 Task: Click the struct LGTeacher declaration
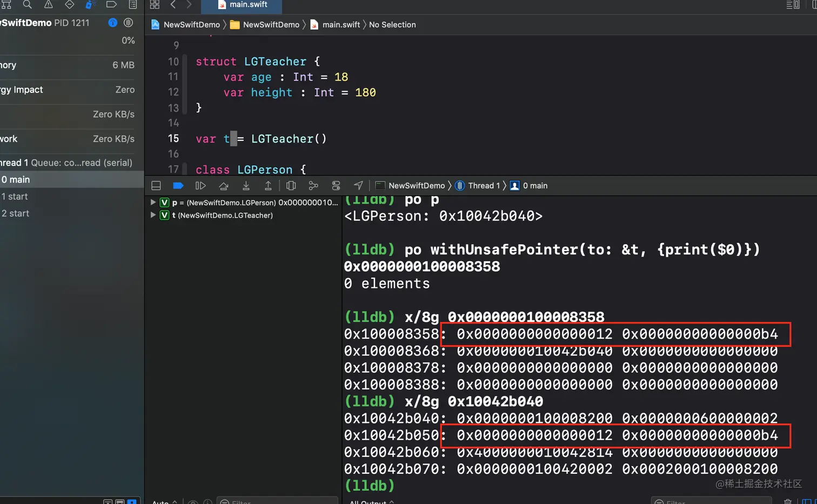[258, 62]
